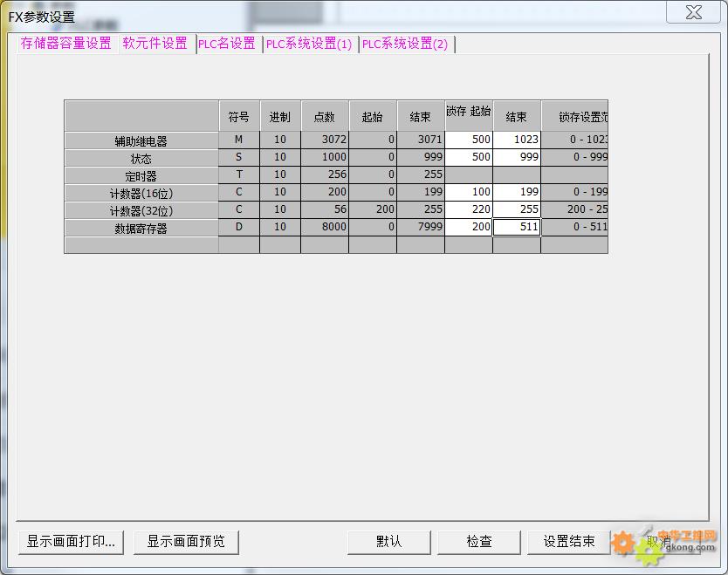This screenshot has height=575, width=728.
Task: Edit 数据寄存器 latch start value 200
Action: (x=469, y=227)
